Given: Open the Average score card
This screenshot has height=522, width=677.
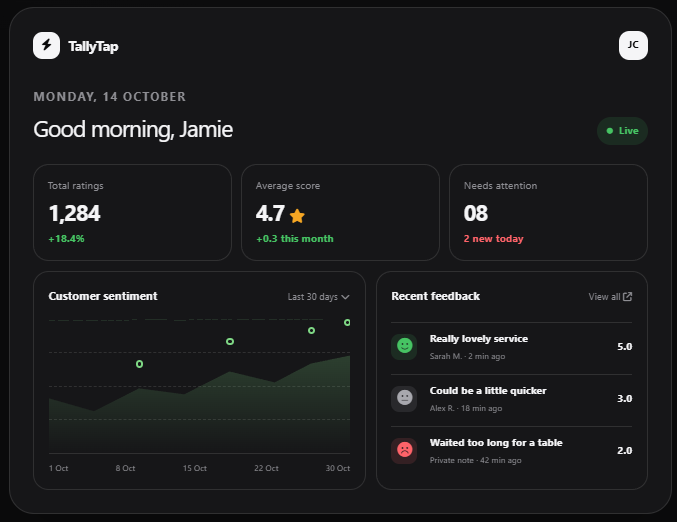Looking at the screenshot, I should 340,212.
